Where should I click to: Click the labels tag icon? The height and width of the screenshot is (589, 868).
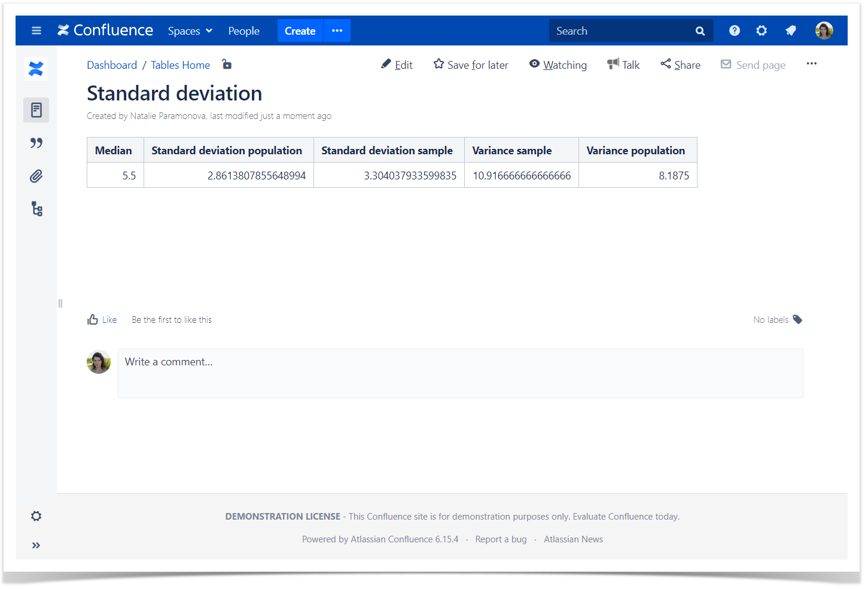[x=797, y=319]
